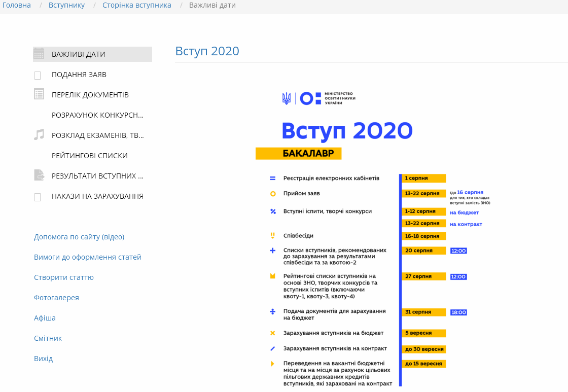568x392 pixels.
Task: Click the document icon beside РЕЗУЛЬТАТИ ВСТУПНИХ
Action: point(38,174)
